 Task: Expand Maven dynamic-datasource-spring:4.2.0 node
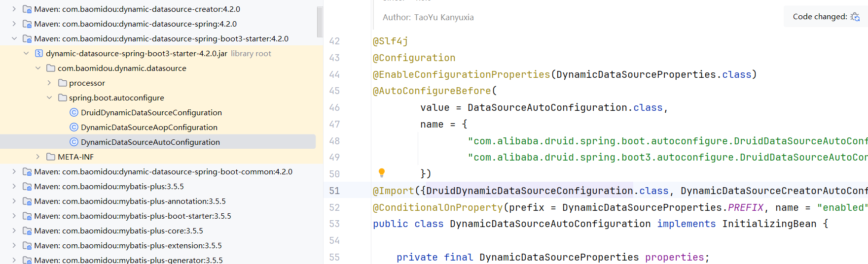tap(14, 24)
